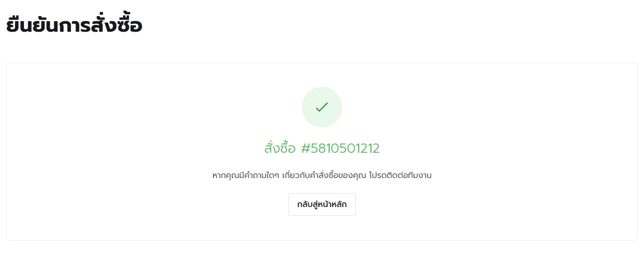Image resolution: width=644 pixels, height=253 pixels.
Task: Click empty card area below the home button
Action: pyautogui.click(x=322, y=228)
